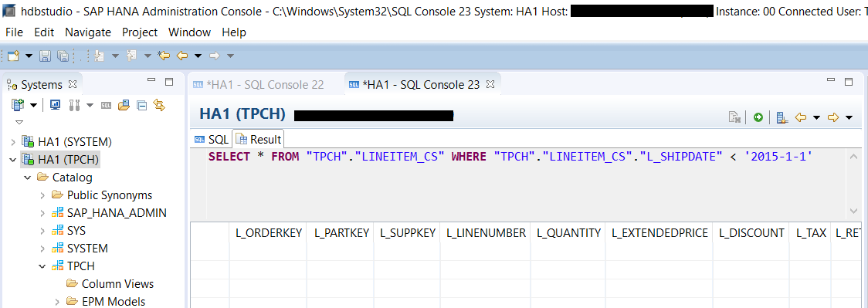868x308 pixels.
Task: Click the Administration tools icon
Action: click(x=73, y=105)
